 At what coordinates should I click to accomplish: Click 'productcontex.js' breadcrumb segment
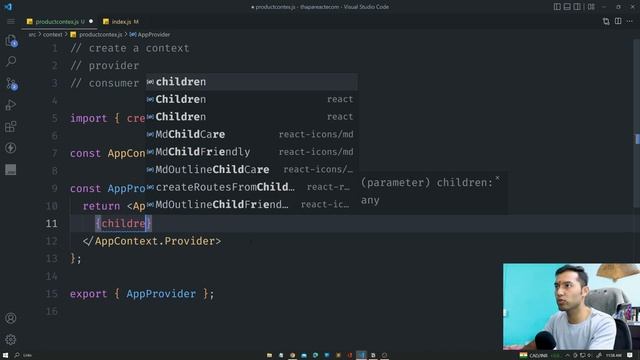click(x=100, y=35)
